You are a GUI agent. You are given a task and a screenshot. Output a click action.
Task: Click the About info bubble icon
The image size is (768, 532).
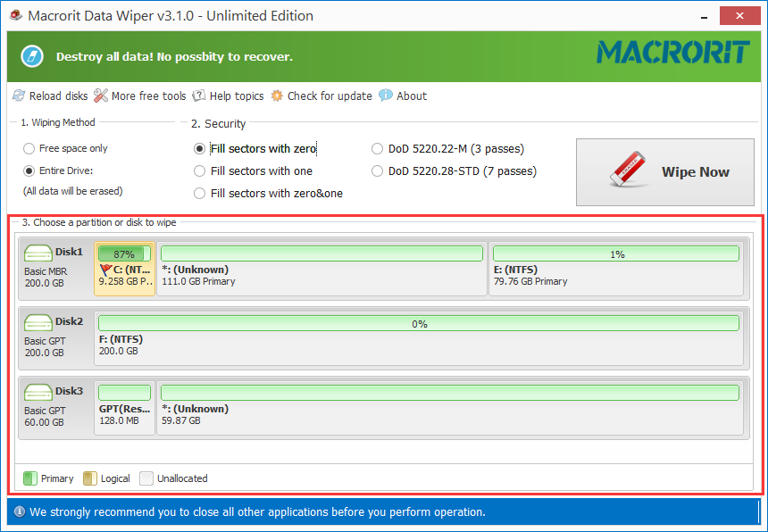pyautogui.click(x=386, y=96)
